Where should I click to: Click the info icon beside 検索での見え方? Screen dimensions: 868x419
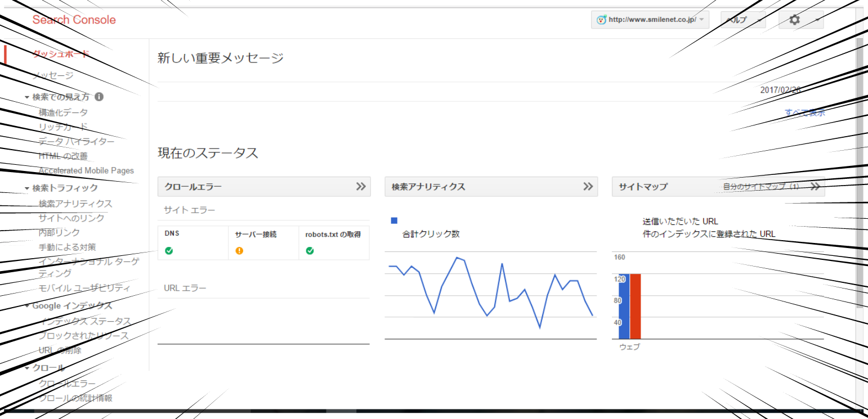coord(99,97)
